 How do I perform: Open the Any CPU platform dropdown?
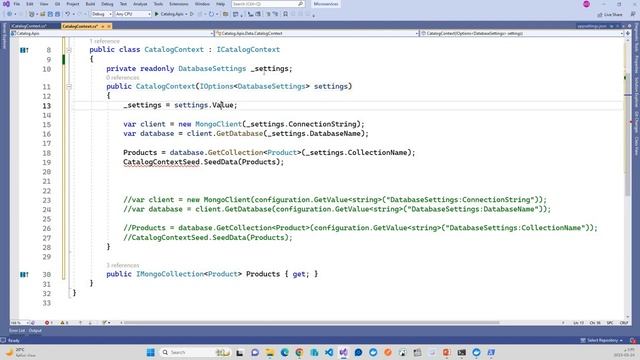tap(133, 14)
